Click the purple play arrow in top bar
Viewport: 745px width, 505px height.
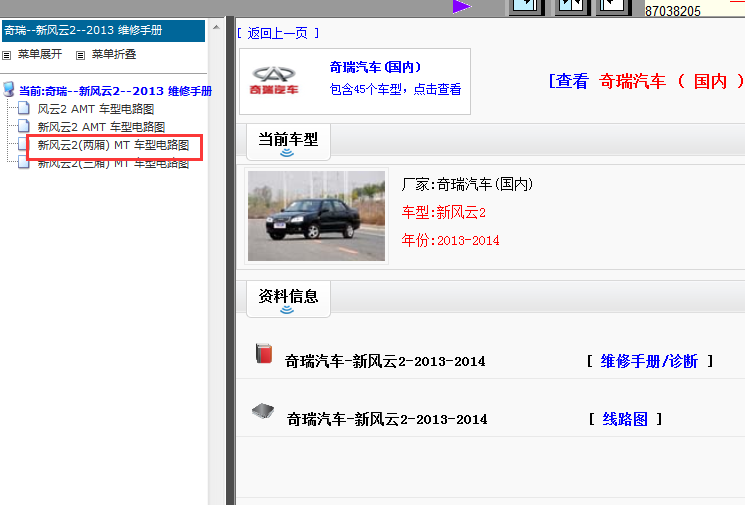pos(461,7)
